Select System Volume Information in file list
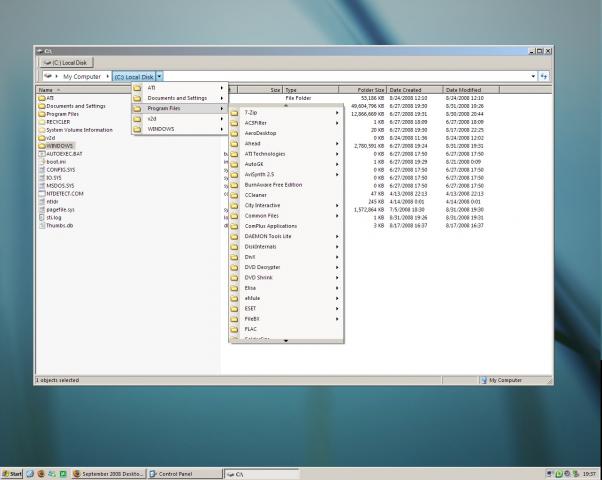This screenshot has width=602, height=480. pos(76,130)
